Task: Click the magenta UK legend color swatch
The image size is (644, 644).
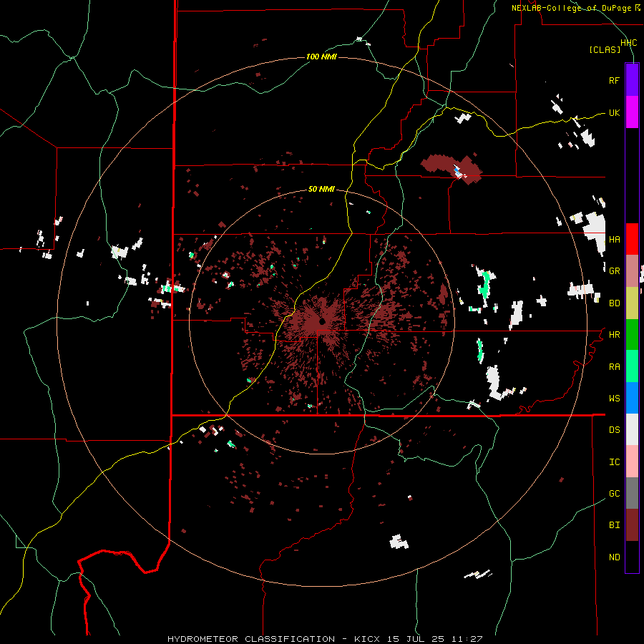Action: coord(632,112)
